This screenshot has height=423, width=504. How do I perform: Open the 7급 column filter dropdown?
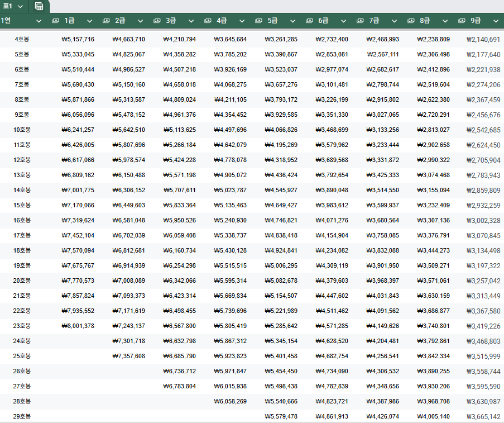(x=395, y=21)
